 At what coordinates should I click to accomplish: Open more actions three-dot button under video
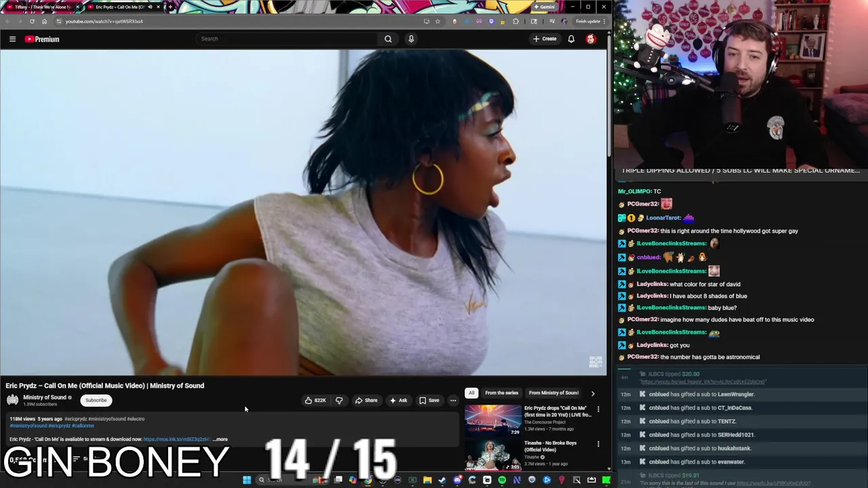tap(453, 401)
